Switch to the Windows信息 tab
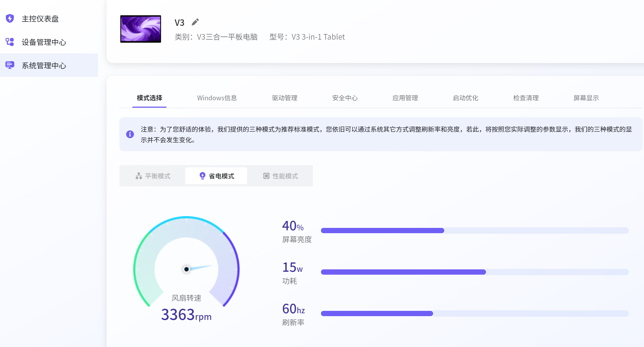This screenshot has width=644, height=347. (217, 98)
